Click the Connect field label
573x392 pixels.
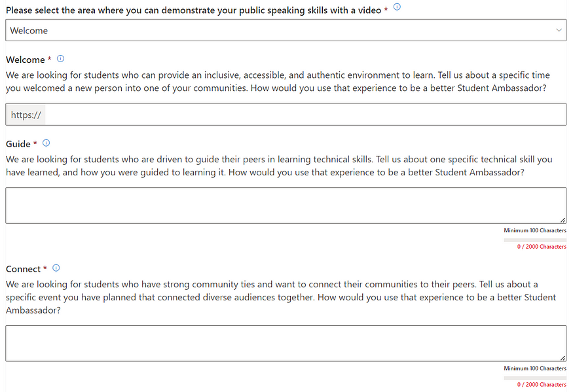(x=23, y=269)
